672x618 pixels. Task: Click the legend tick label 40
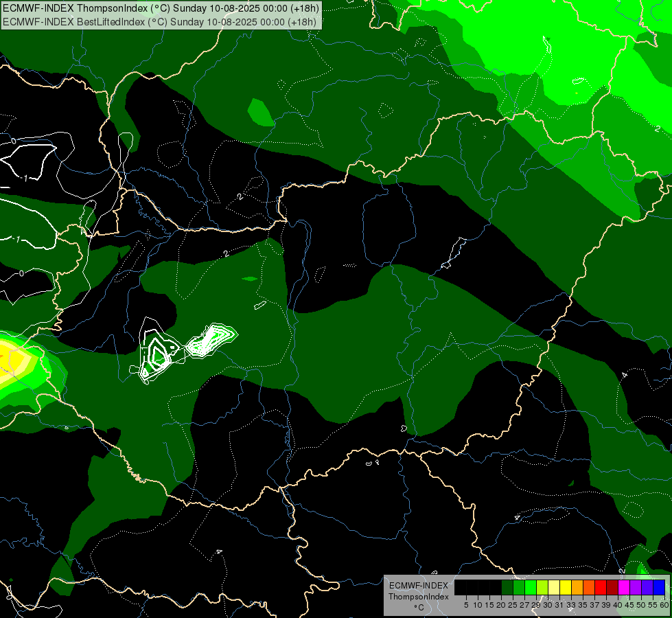(x=618, y=605)
